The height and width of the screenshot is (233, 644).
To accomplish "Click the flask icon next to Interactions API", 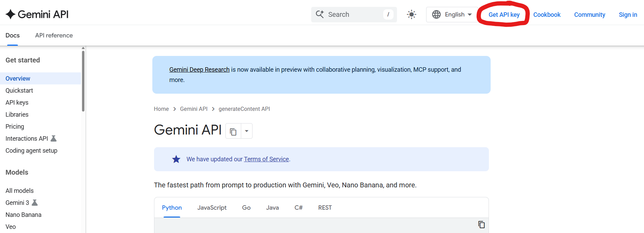I will (x=54, y=139).
